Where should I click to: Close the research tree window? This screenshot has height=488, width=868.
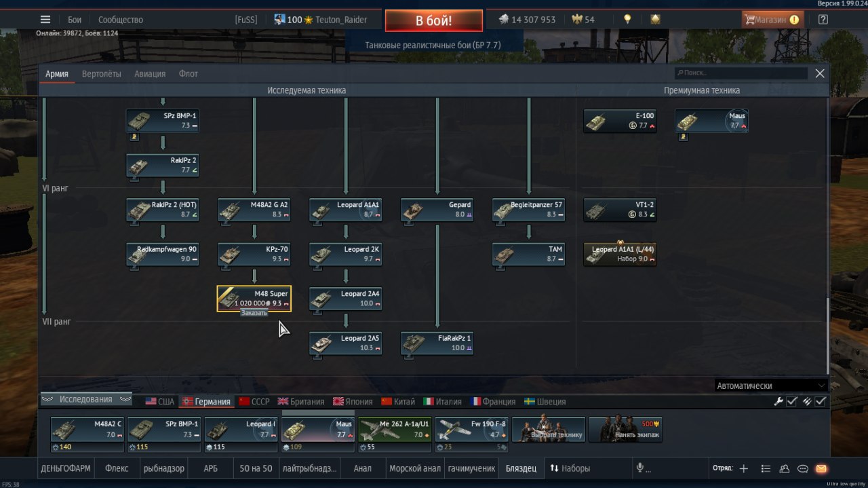(x=820, y=73)
